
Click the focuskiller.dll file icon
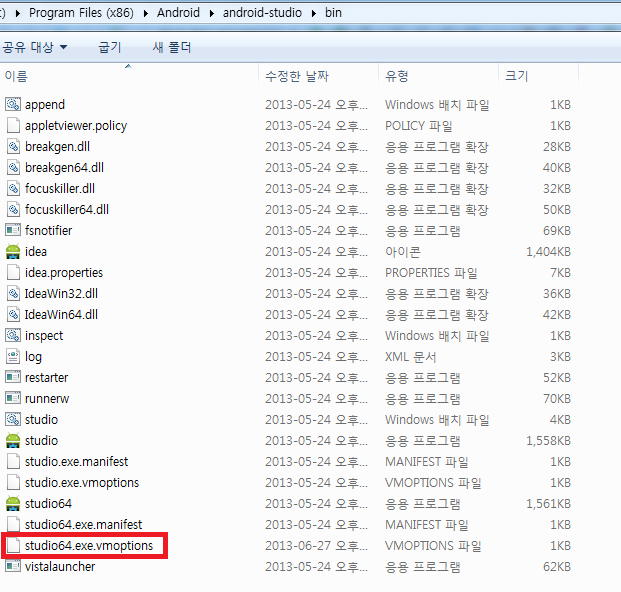(x=13, y=188)
